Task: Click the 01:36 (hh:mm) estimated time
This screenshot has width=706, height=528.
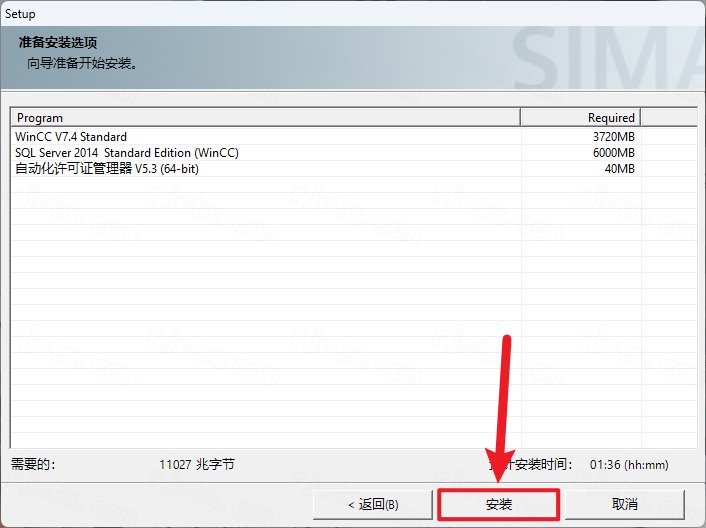Action: (629, 465)
